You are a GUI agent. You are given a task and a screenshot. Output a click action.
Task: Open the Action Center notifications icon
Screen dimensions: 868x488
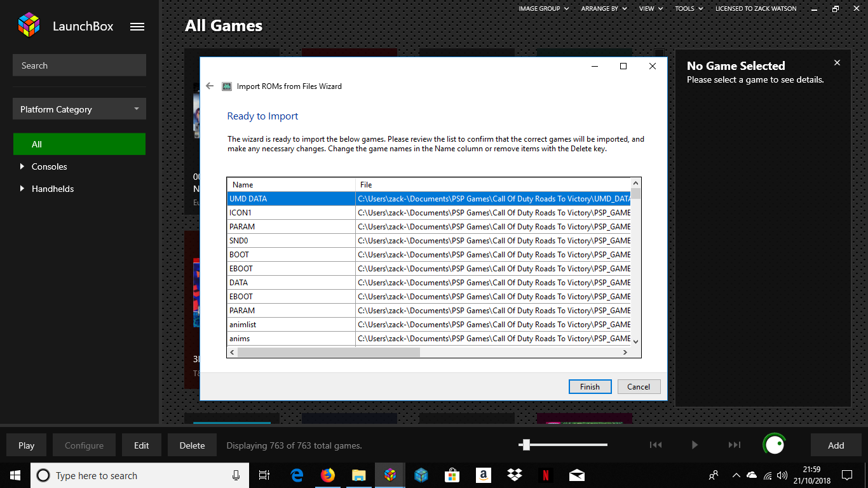click(x=847, y=475)
